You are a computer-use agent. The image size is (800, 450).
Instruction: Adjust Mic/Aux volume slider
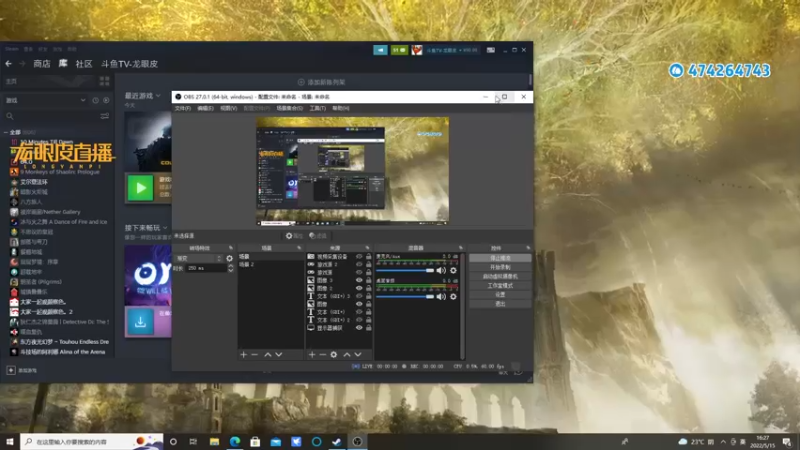(405, 270)
